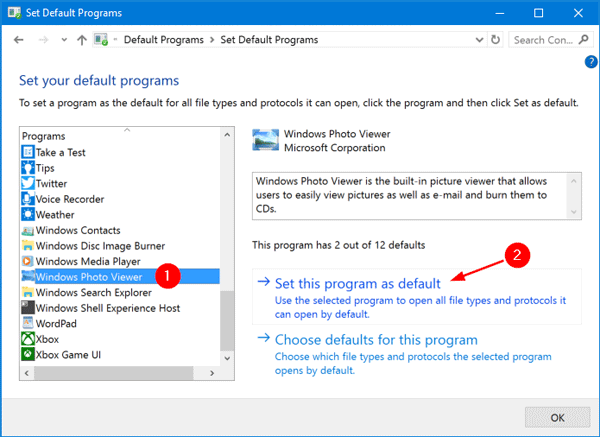Click the horizontal scrollbar right arrow
The width and height of the screenshot is (600, 437).
click(x=212, y=373)
